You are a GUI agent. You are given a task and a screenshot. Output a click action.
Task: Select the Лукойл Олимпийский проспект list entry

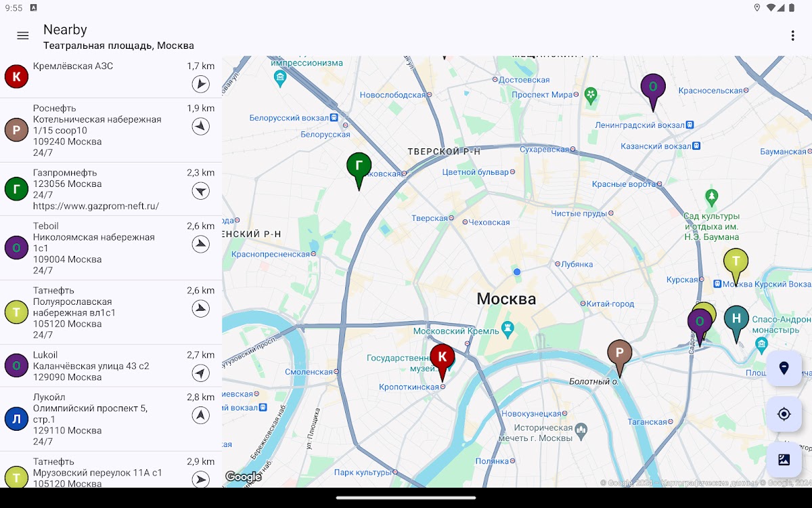(x=95, y=419)
